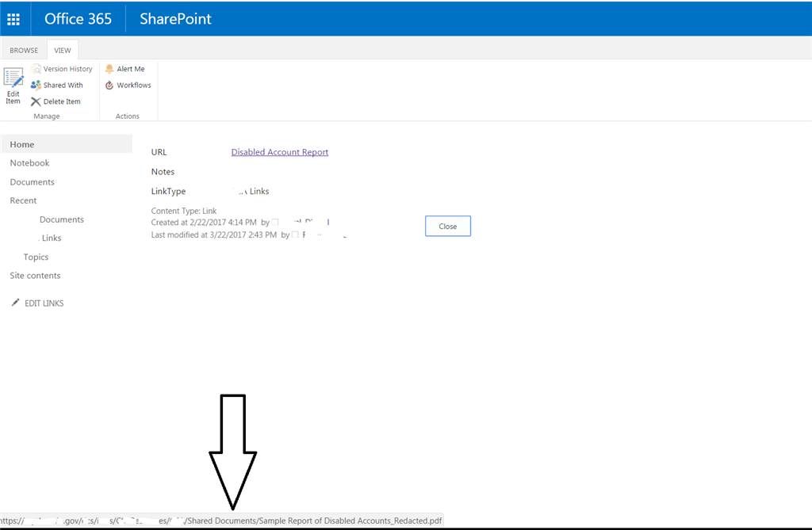Screen dimensions: 812x530
Task: Click the Content Type: Link text
Action: [x=184, y=211]
